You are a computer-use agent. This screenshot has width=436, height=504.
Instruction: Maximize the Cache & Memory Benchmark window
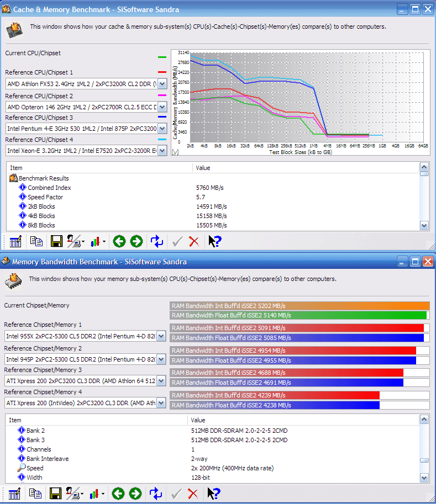coord(415,9)
